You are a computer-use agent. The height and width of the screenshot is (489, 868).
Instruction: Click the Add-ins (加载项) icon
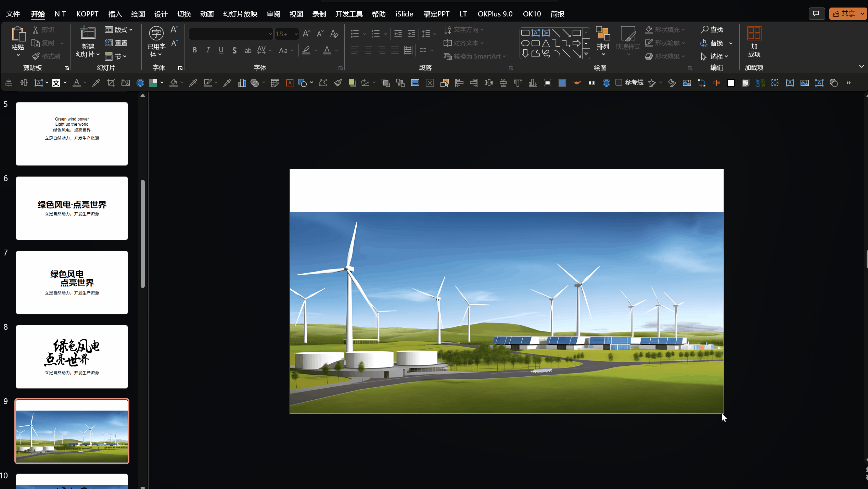[754, 33]
